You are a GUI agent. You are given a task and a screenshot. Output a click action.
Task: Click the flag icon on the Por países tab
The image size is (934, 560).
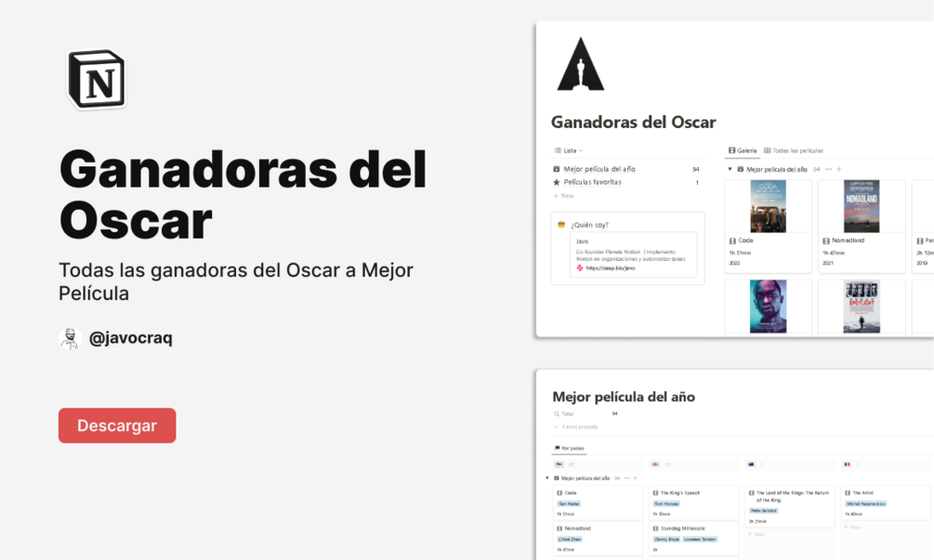(x=557, y=449)
